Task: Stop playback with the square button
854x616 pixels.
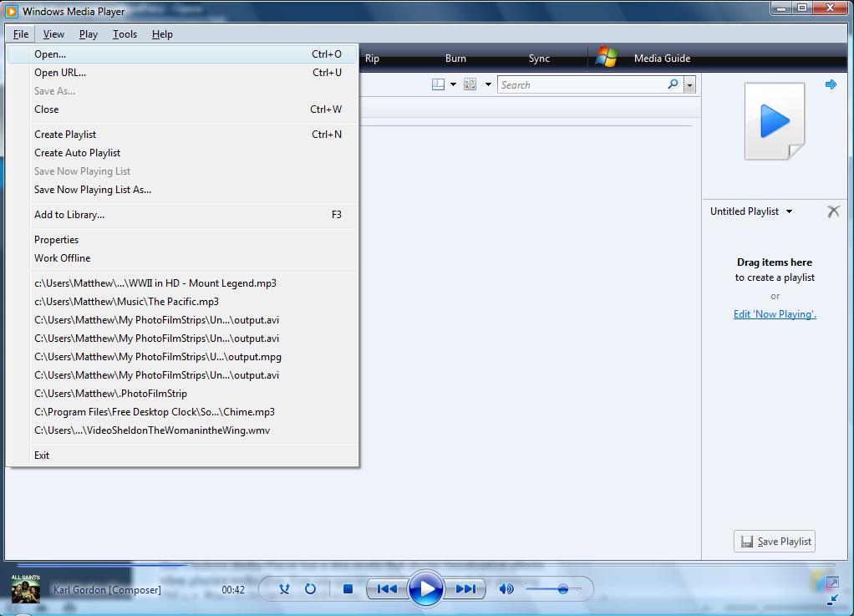Action: coord(348,588)
